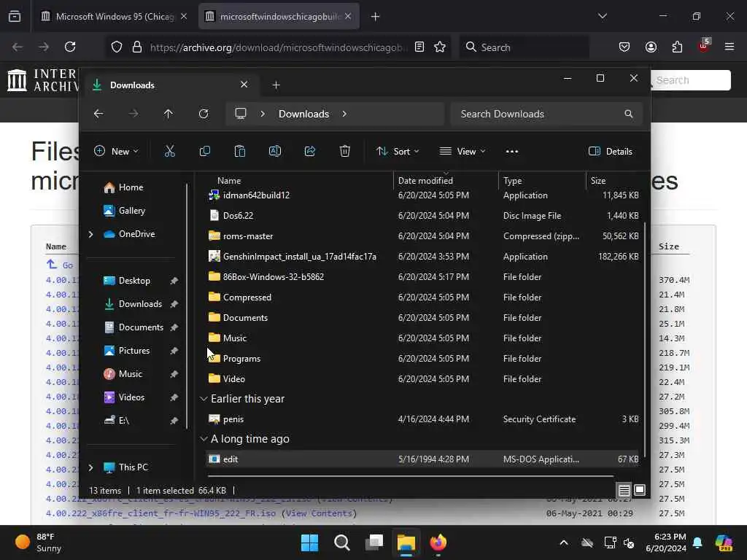Click the Firefox URL address bar

point(278,47)
